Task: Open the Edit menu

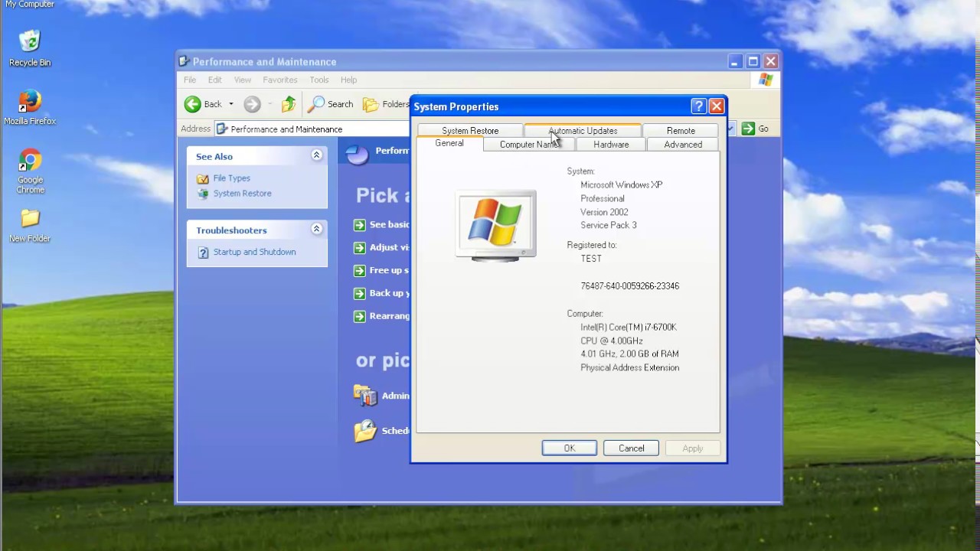Action: [215, 80]
